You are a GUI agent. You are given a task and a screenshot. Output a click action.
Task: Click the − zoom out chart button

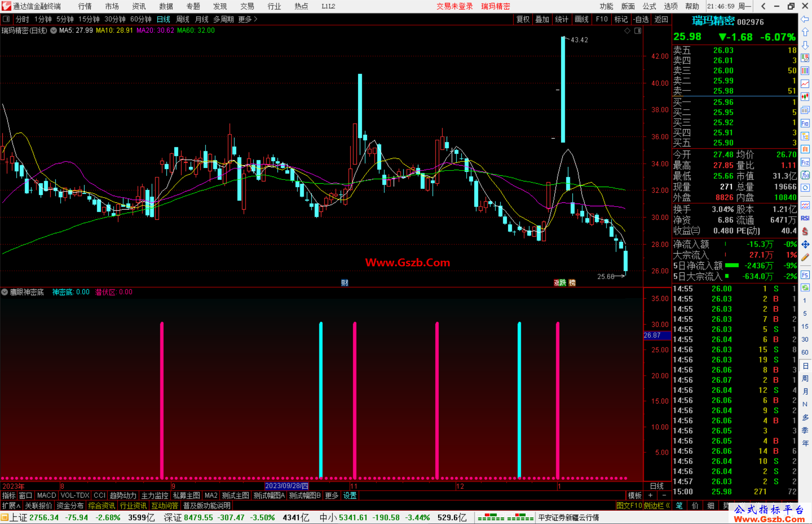[x=664, y=495]
